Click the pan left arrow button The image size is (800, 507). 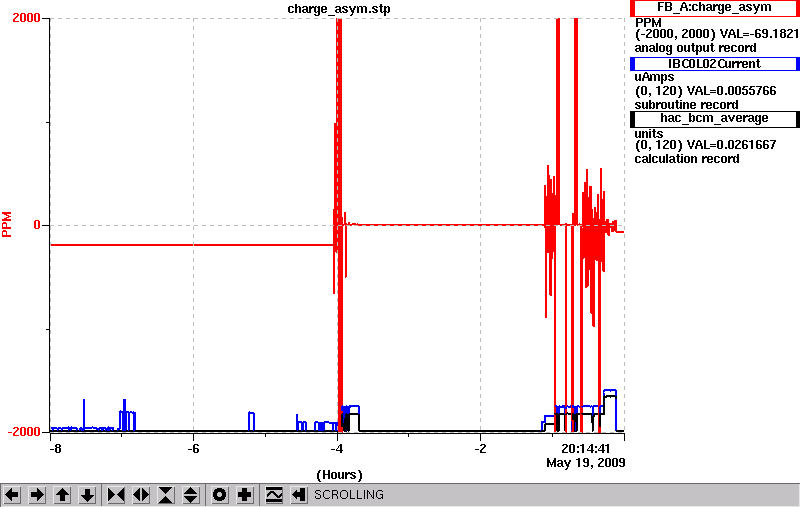click(12, 495)
